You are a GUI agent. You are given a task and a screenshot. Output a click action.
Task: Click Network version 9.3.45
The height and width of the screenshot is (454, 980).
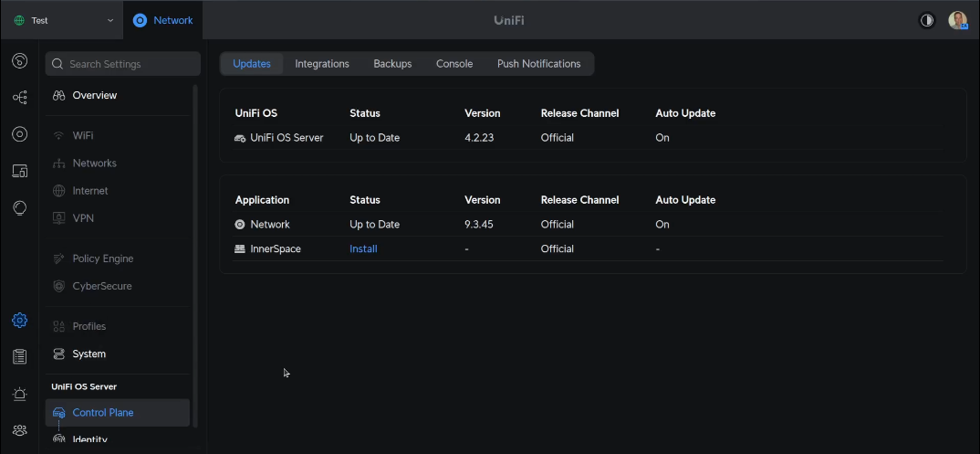click(x=479, y=225)
